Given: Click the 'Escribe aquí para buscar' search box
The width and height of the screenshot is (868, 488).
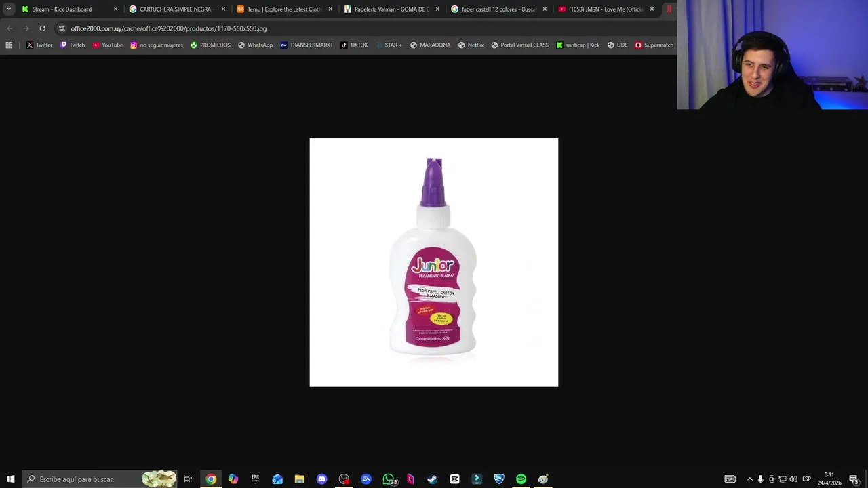Looking at the screenshot, I should 100,479.
